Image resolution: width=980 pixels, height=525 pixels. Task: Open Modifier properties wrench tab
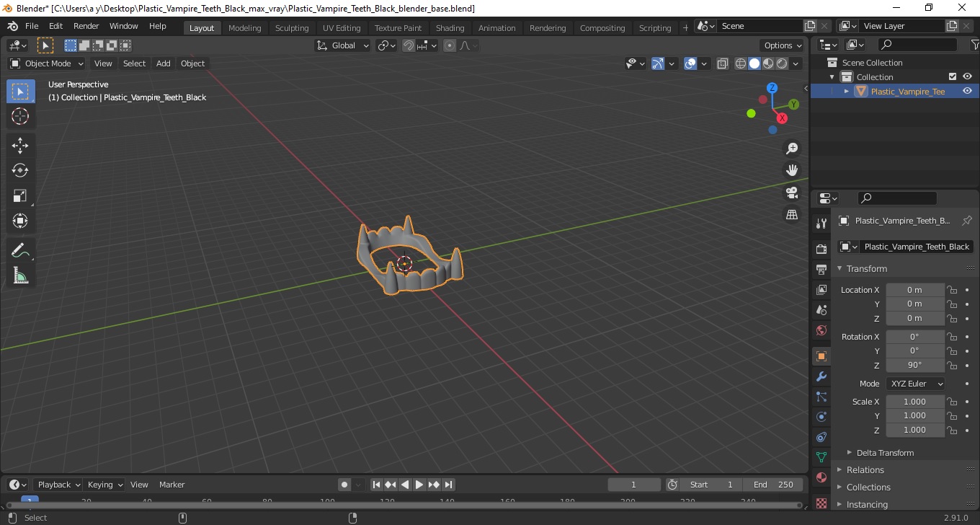click(x=821, y=376)
